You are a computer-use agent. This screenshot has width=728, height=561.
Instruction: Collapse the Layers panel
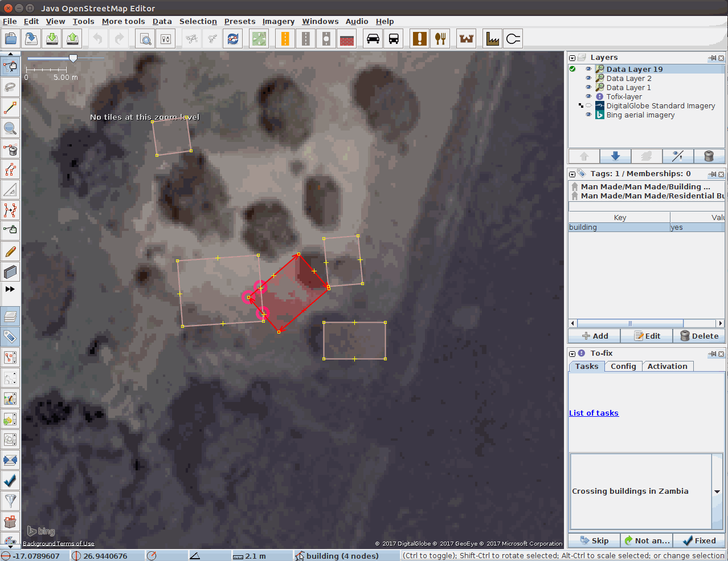tap(572, 58)
